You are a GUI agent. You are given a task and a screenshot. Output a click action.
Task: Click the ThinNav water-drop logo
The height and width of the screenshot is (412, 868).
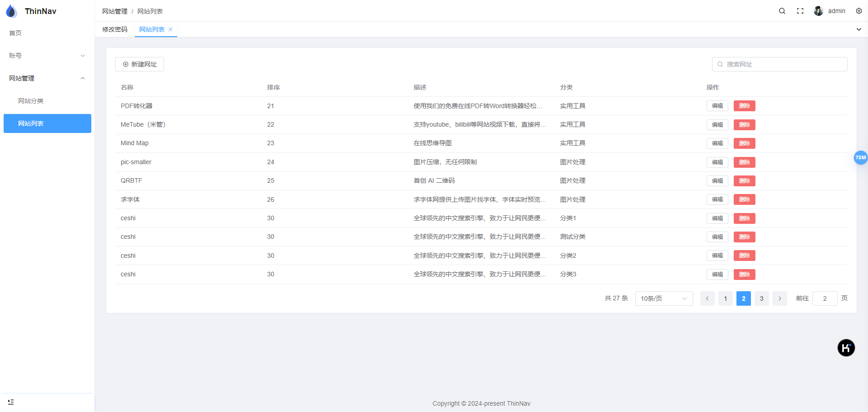tap(11, 11)
